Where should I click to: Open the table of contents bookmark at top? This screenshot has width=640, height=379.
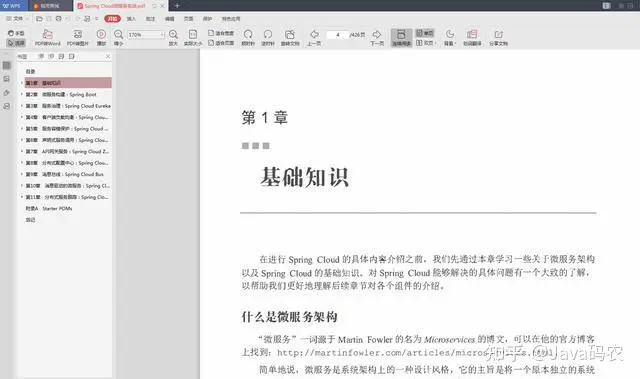(x=31, y=71)
